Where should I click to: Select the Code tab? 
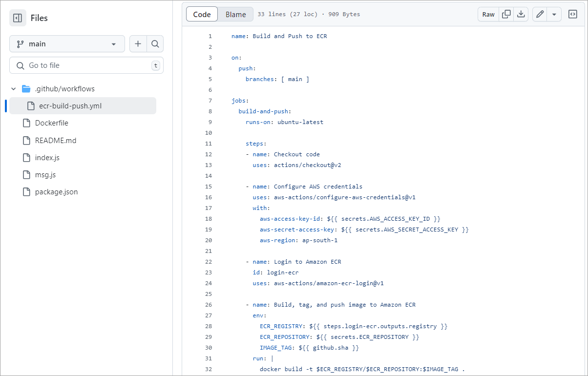pos(202,14)
